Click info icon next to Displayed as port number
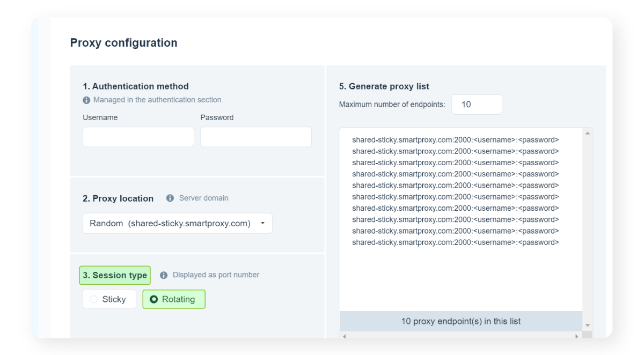This screenshot has height=355, width=644. [164, 275]
